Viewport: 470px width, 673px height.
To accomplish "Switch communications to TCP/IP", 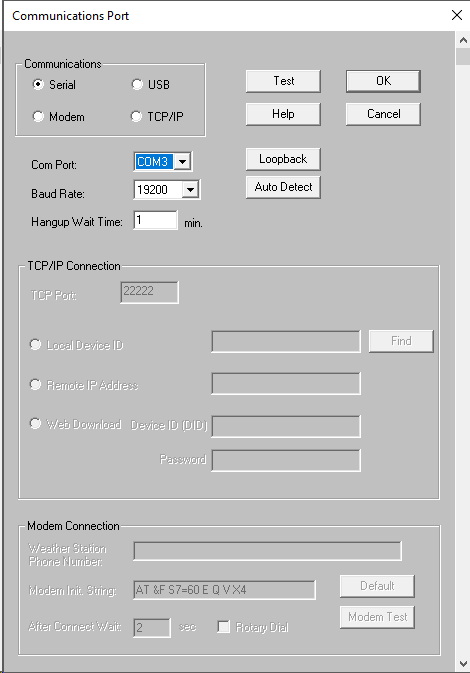I will pos(136,116).
